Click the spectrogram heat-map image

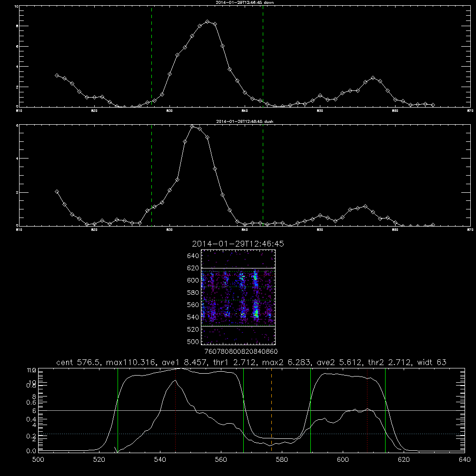pos(238,297)
